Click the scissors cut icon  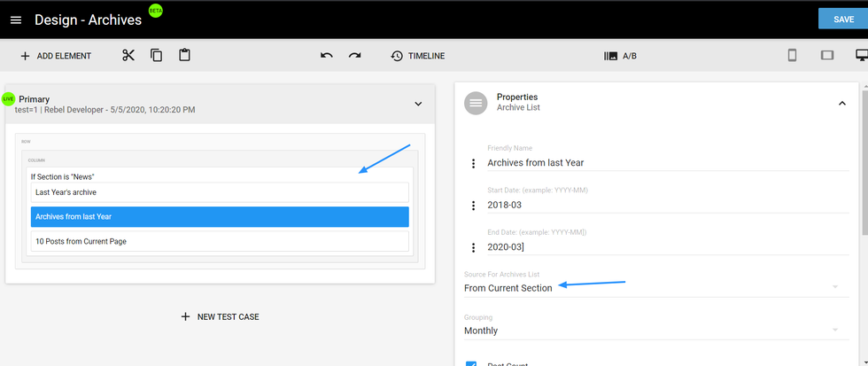(x=128, y=56)
